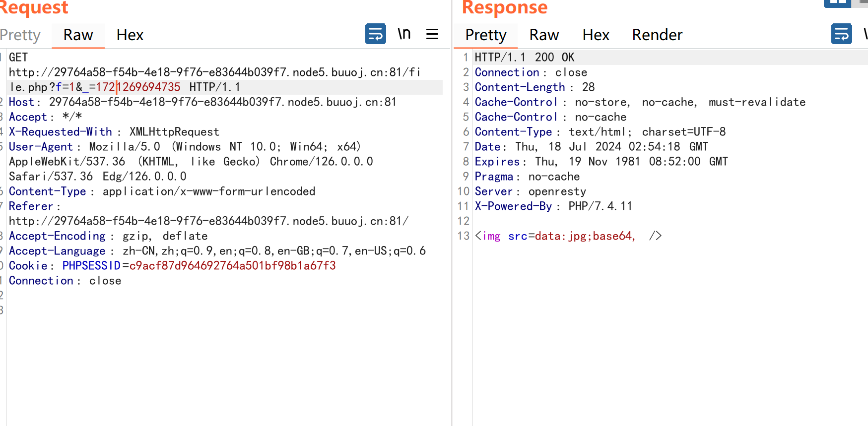The image size is (868, 426).
Task: Click the Accept-Encoding header name
Action: tap(57, 236)
